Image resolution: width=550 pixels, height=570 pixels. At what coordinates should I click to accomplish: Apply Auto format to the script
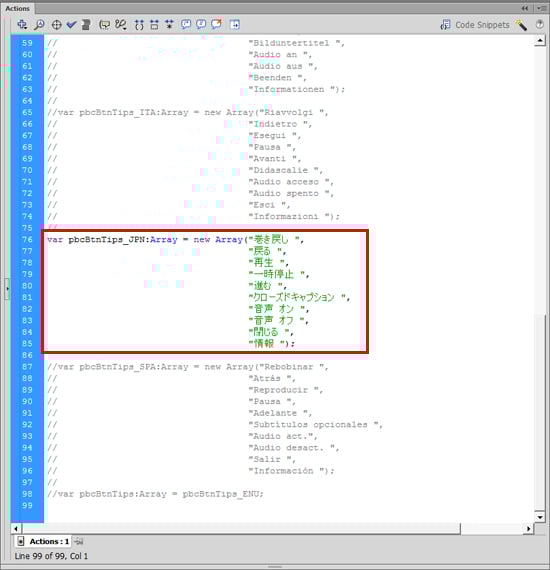point(86,25)
